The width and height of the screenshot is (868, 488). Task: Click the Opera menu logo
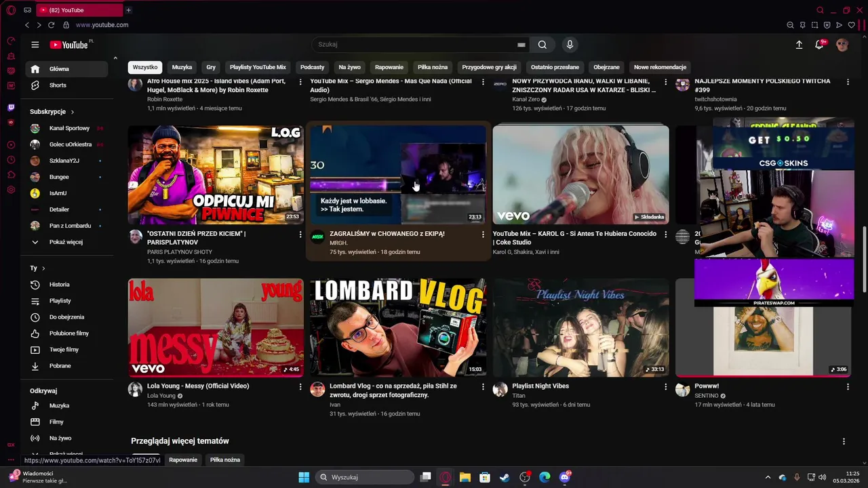[x=11, y=10]
